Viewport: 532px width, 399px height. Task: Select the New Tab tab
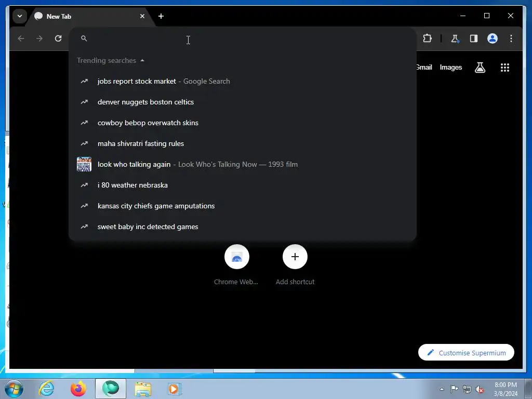coord(90,16)
